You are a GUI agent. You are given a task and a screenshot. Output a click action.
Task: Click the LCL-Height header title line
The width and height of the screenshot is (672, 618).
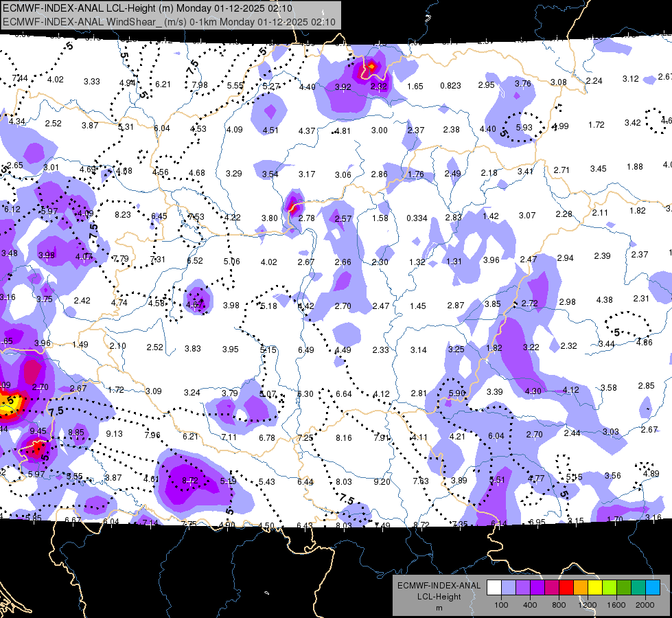tap(148, 8)
